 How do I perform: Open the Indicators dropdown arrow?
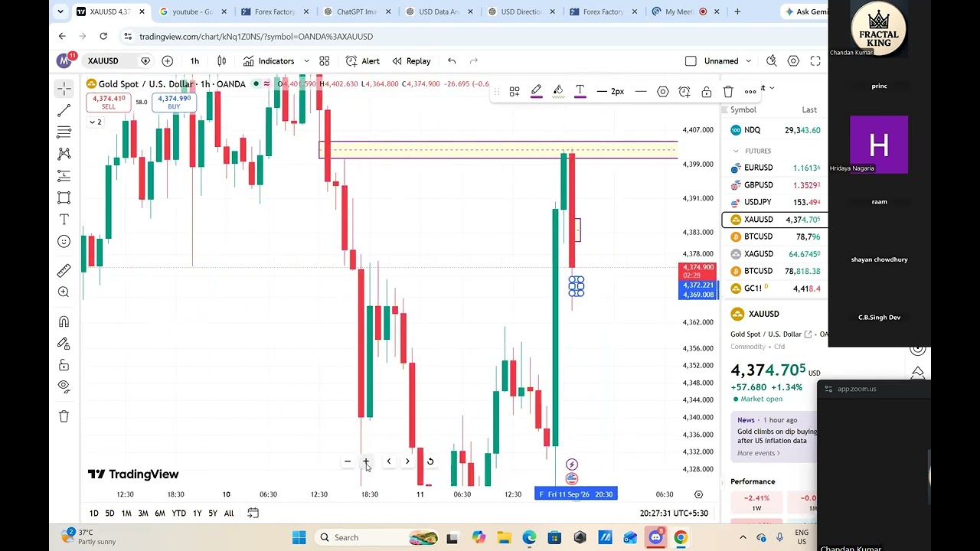(306, 61)
